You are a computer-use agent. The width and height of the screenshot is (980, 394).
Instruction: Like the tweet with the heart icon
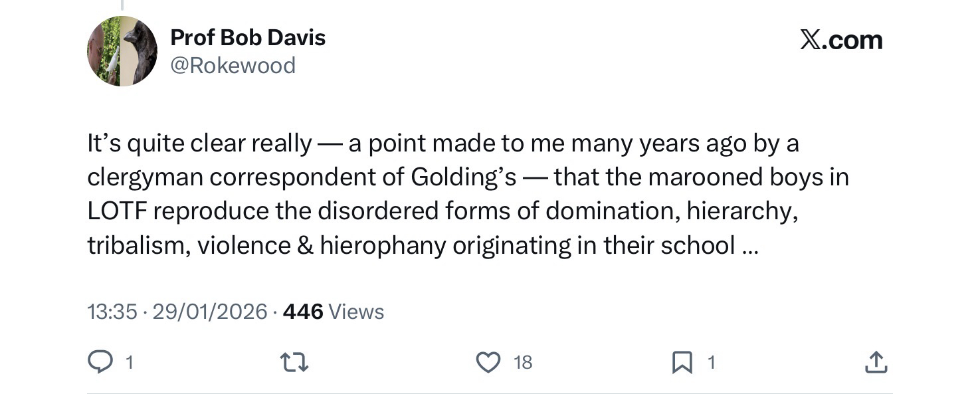(x=488, y=362)
